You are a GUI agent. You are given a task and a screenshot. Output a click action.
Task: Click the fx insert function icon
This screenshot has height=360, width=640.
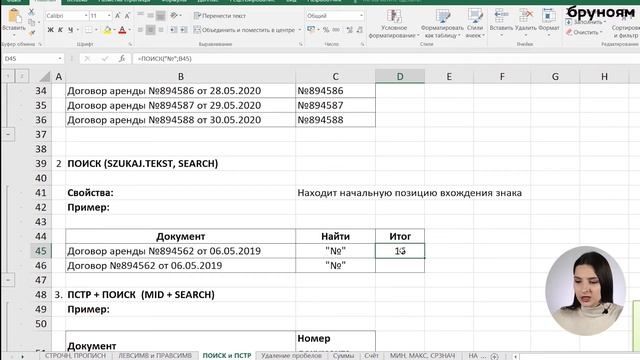pos(122,59)
